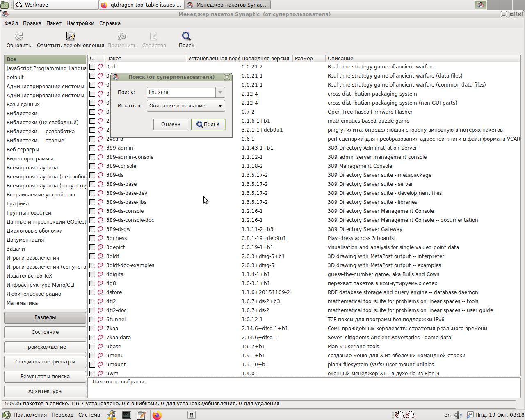Image resolution: width=525 pixels, height=420 pixels.
Task: Click the Debian status icon of 7kaa
Action: coord(100,329)
